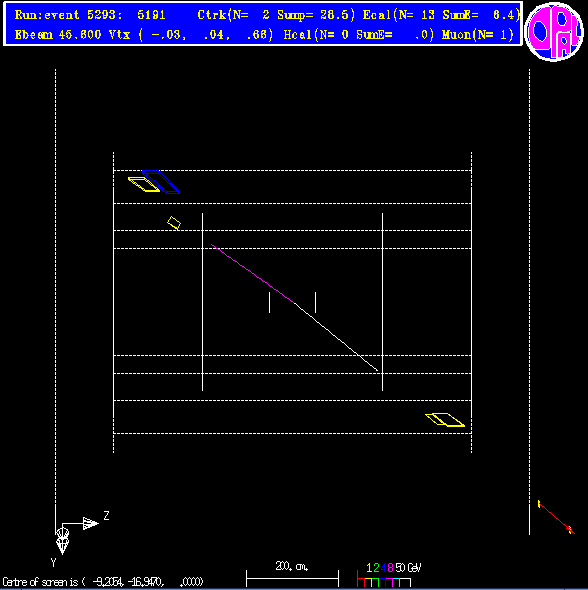Click the Vtx coordinates readout
This screenshot has height=590, width=588.
click(191, 35)
